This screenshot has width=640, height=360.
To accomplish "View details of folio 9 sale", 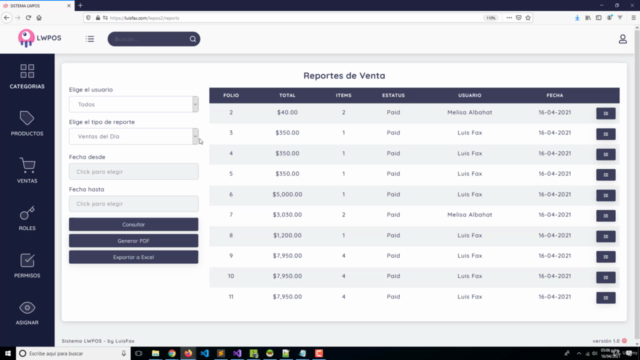I will pos(606,257).
